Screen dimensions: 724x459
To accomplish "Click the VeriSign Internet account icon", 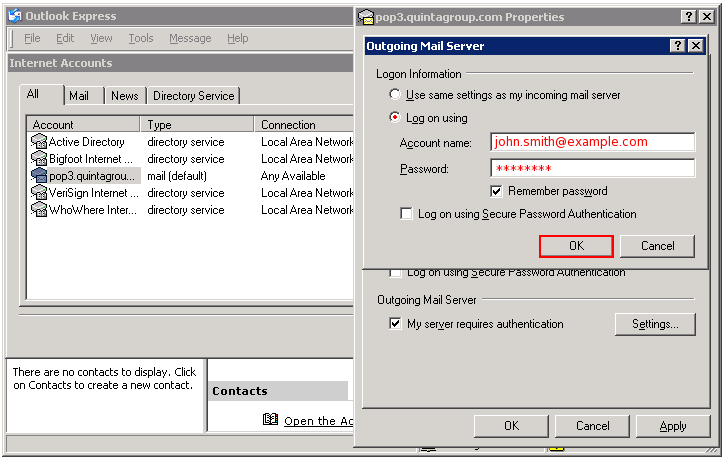I will click(39, 193).
